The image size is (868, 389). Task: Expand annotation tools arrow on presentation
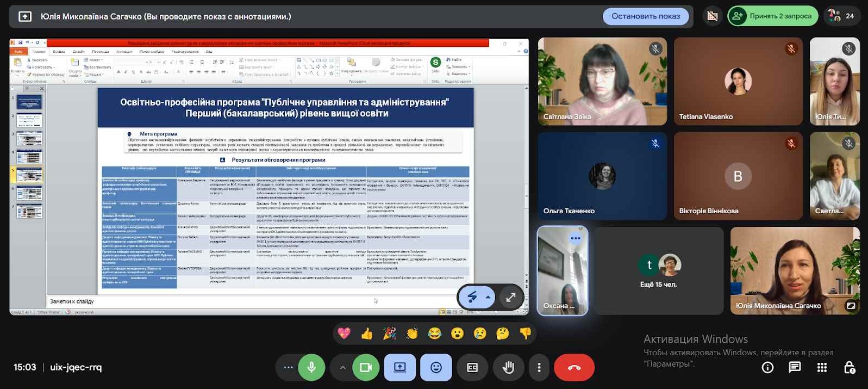click(488, 297)
